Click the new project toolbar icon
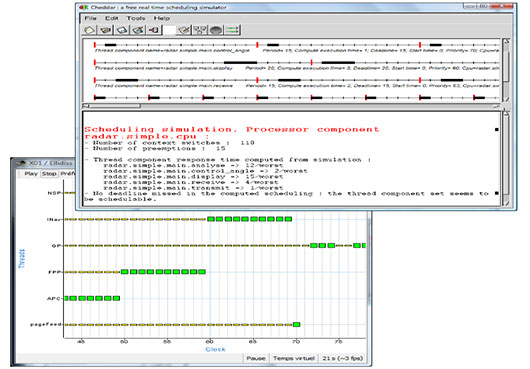Screen dimensions: 530x369 click(90, 30)
